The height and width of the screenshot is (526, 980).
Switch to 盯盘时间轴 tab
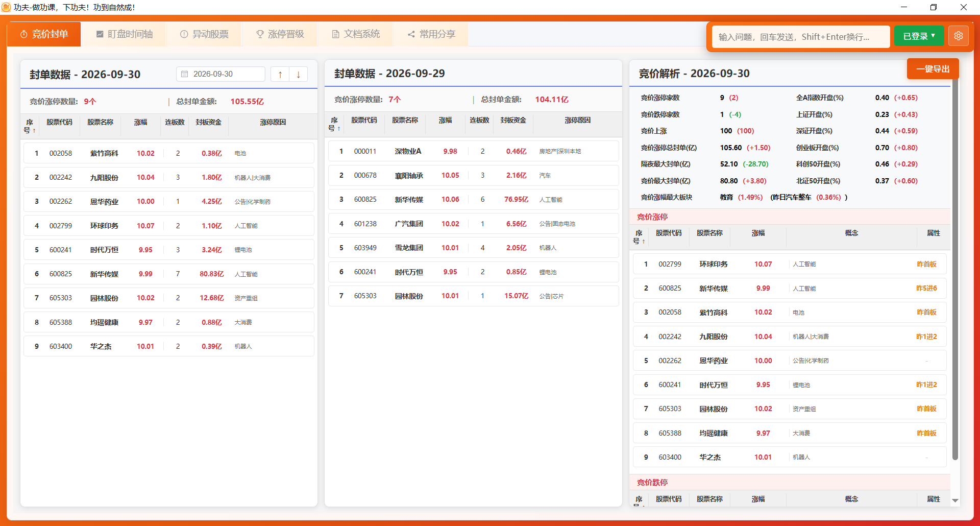click(124, 34)
